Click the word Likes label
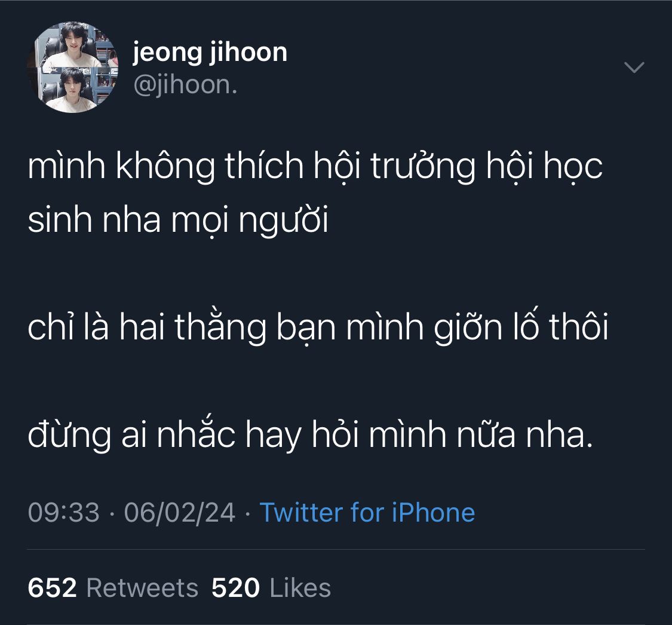 [x=300, y=587]
